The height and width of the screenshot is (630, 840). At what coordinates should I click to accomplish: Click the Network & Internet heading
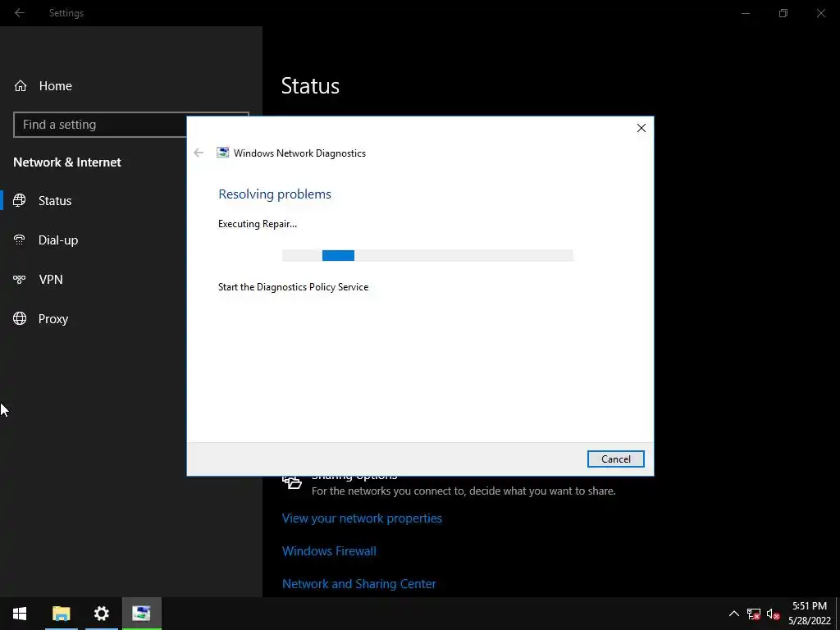(x=67, y=162)
